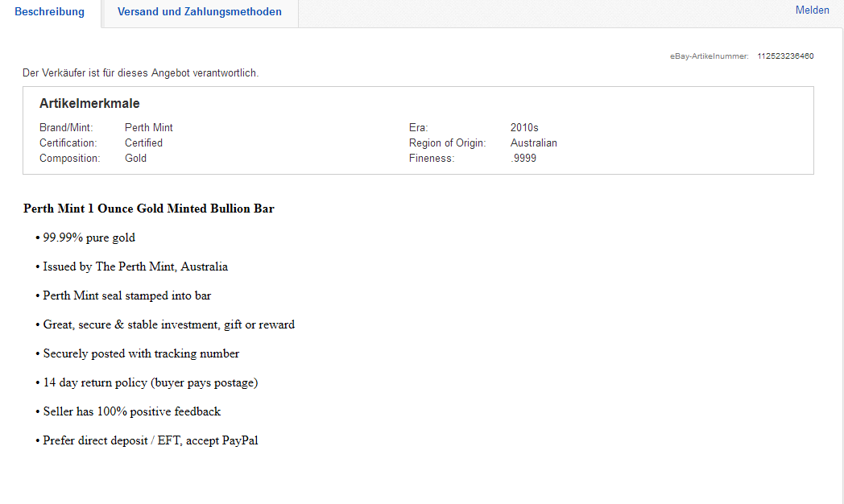The width and height of the screenshot is (844, 504).
Task: Click the Fineness label
Action: [432, 158]
